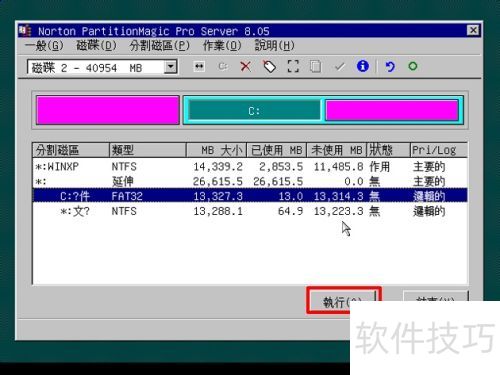Click the red X delete partition icon
The width and height of the screenshot is (500, 375).
[246, 67]
